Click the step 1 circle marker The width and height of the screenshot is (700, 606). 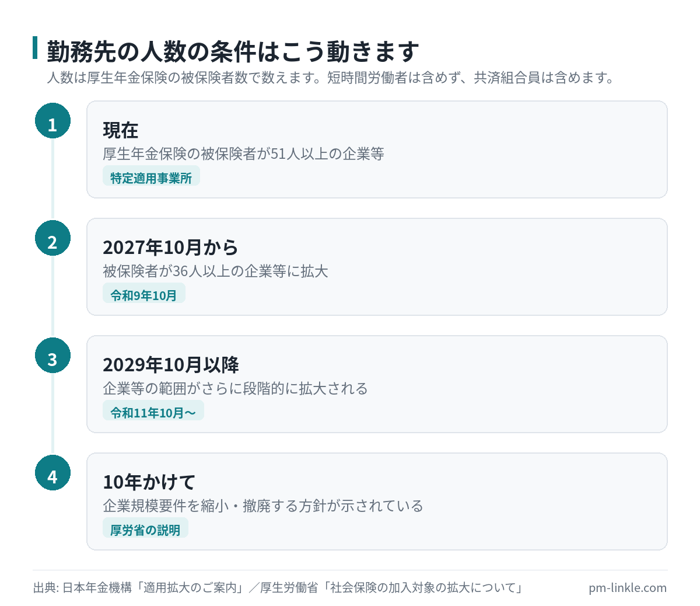tap(52, 121)
